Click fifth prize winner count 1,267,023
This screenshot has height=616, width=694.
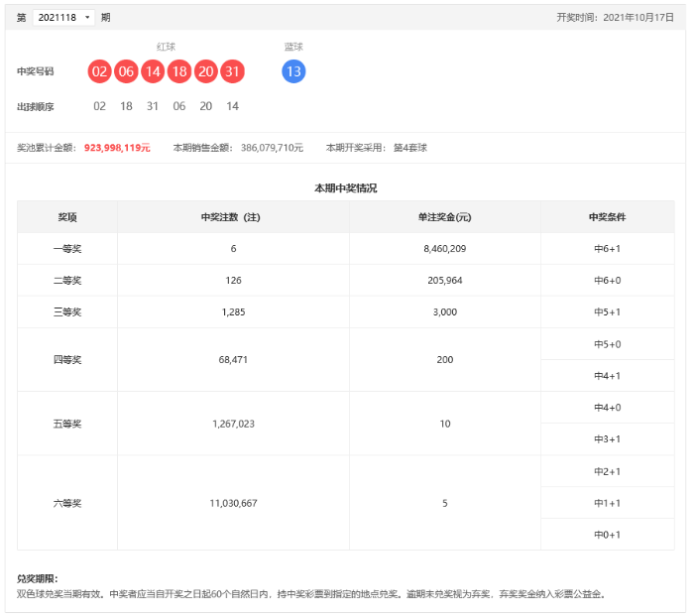tap(233, 424)
